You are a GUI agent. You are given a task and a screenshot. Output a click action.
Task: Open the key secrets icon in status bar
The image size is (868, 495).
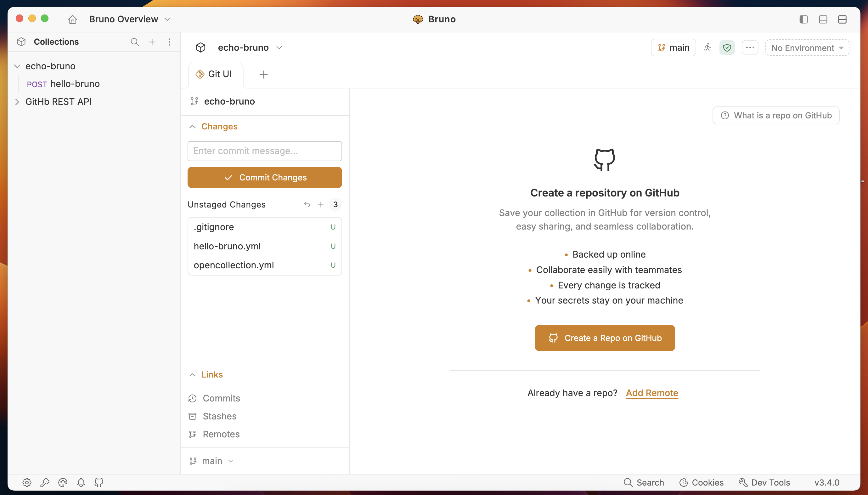pos(45,483)
